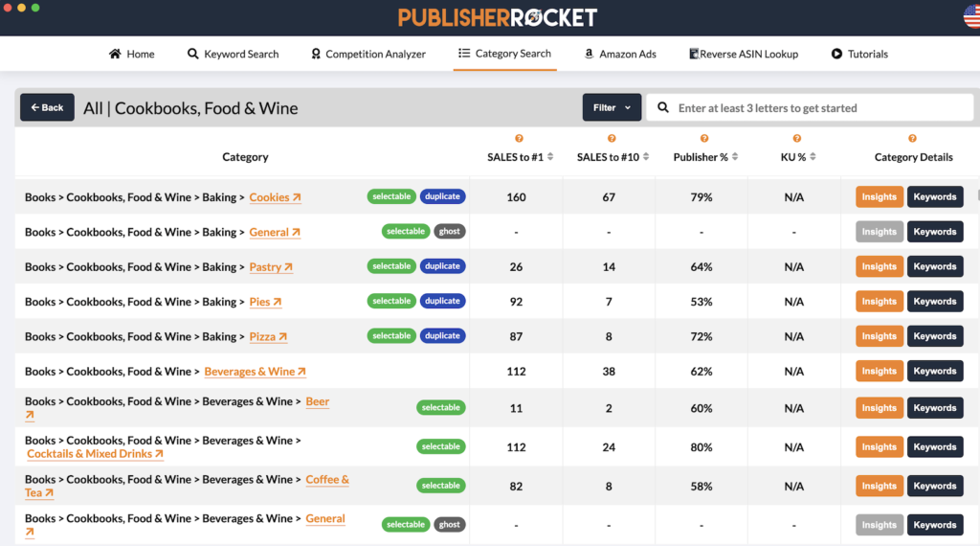Click Insights for the Pizza row
980x546 pixels.
879,336
